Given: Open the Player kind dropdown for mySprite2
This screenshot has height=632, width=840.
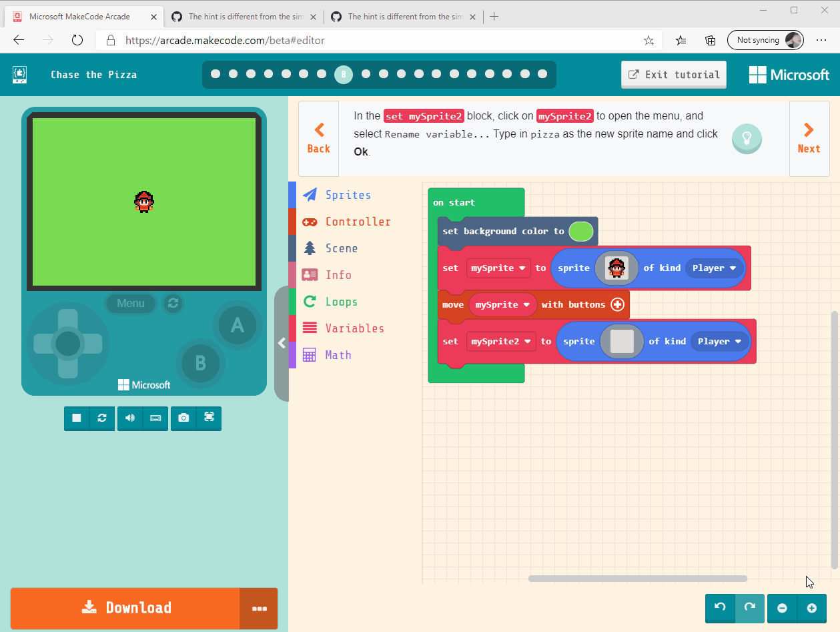Looking at the screenshot, I should click(719, 341).
